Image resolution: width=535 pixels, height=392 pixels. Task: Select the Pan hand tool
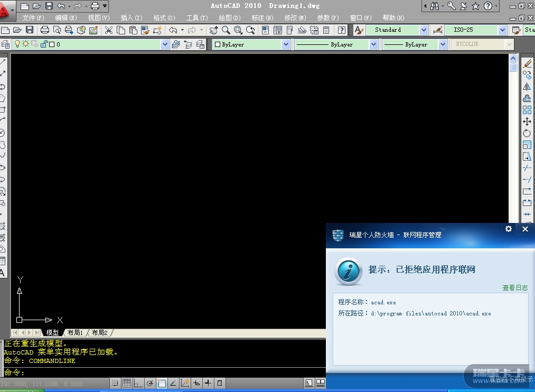213,30
